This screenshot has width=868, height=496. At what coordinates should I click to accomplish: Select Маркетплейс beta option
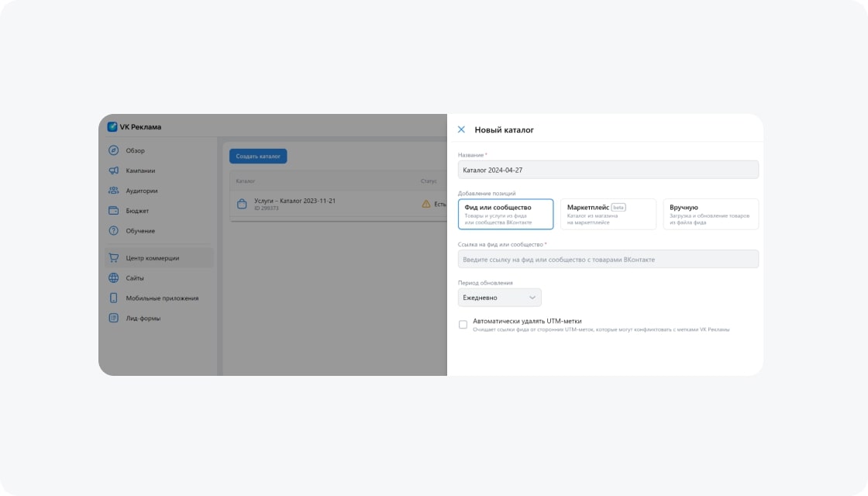pyautogui.click(x=608, y=214)
